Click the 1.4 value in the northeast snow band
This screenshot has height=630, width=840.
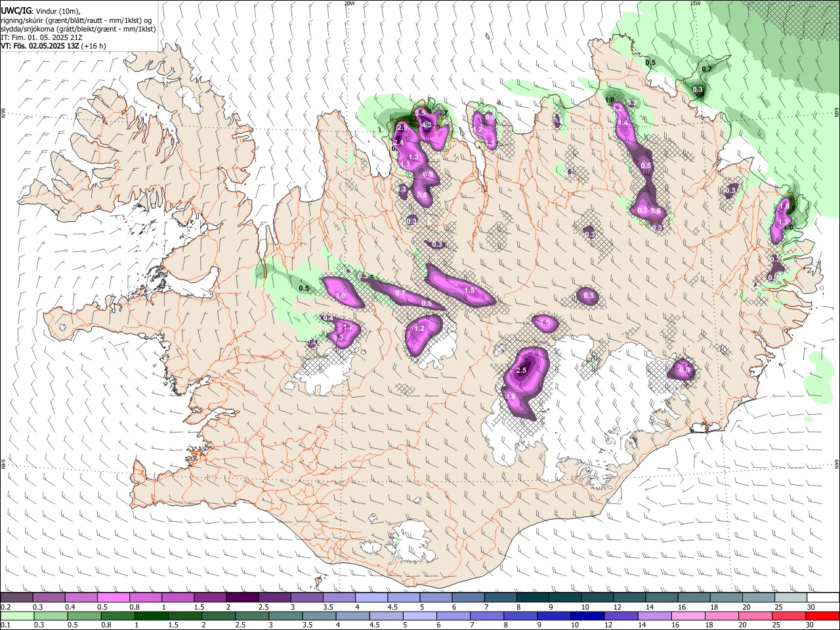click(x=623, y=123)
